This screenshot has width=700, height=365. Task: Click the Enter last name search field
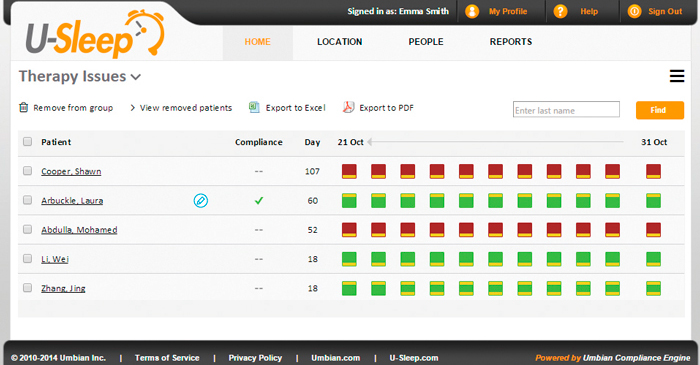(566, 110)
